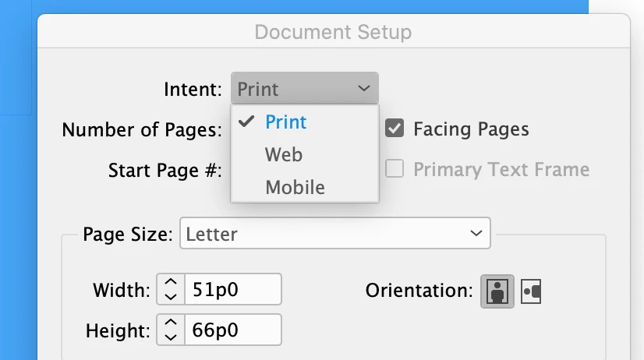
Task: Choose Mobile from the Intent list
Action: [304, 187]
